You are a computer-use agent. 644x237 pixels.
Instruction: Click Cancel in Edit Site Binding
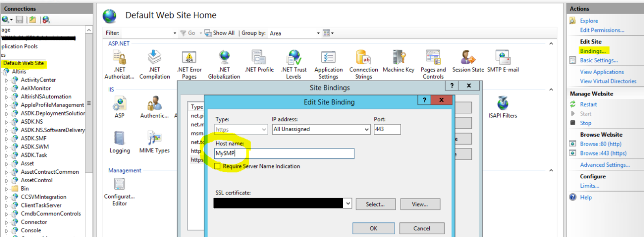click(422, 228)
